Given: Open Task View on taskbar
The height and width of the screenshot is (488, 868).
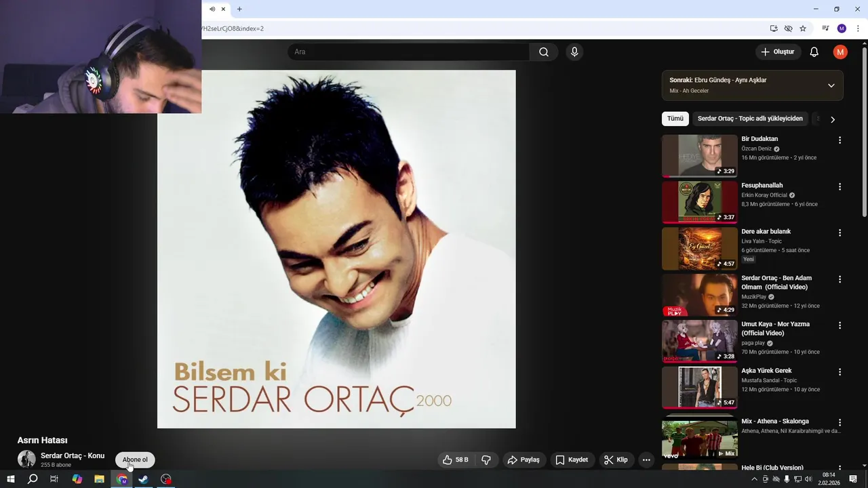Looking at the screenshot, I should [x=54, y=479].
